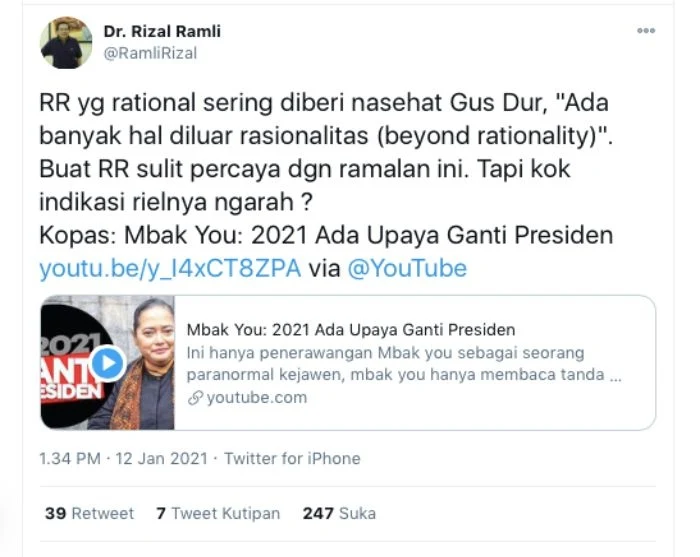Open the Dr. Rizal Ramli display name

(162, 31)
